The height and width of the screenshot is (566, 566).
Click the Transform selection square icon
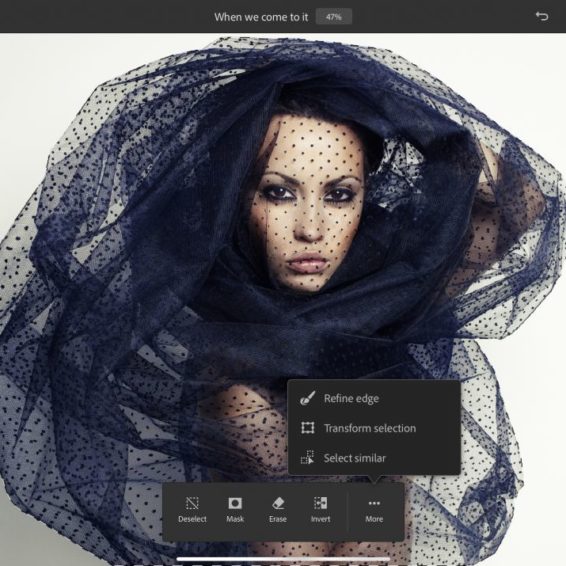tap(308, 428)
